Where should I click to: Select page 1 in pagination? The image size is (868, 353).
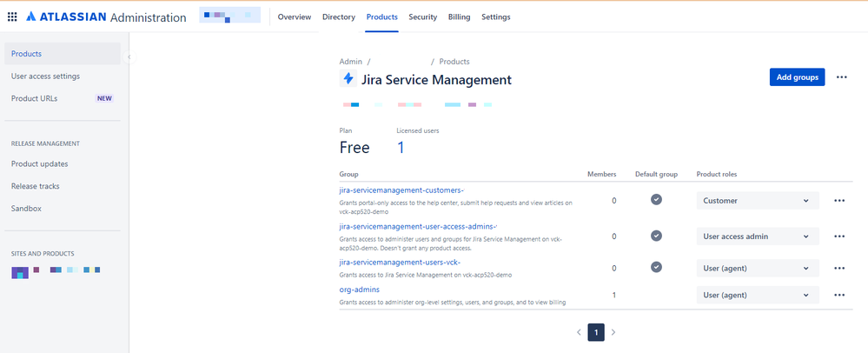[596, 332]
